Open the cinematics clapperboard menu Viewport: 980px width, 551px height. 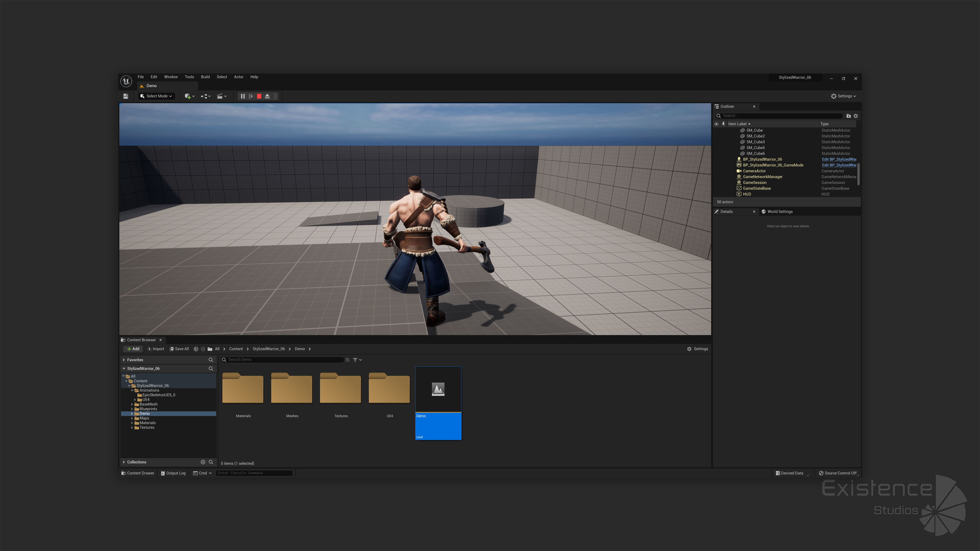point(222,96)
